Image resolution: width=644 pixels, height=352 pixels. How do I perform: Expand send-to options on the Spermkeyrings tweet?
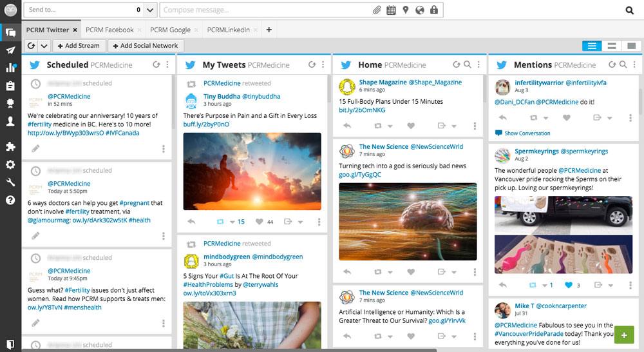coord(611,286)
